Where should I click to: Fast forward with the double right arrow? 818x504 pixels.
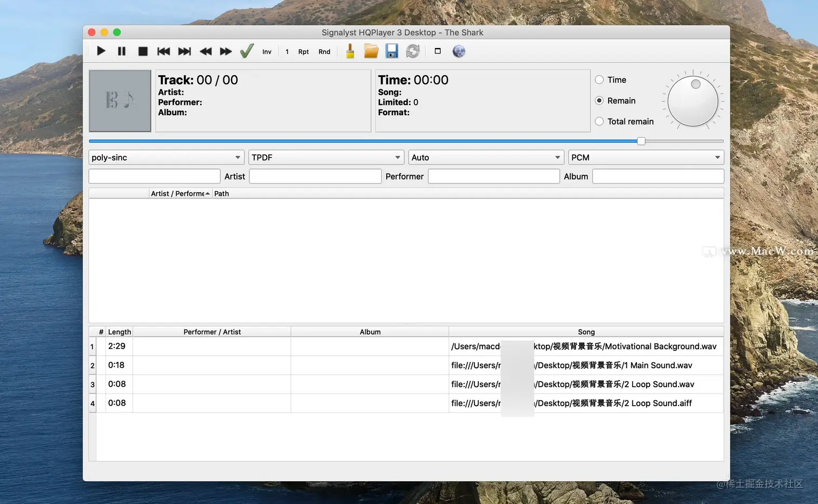coord(226,51)
